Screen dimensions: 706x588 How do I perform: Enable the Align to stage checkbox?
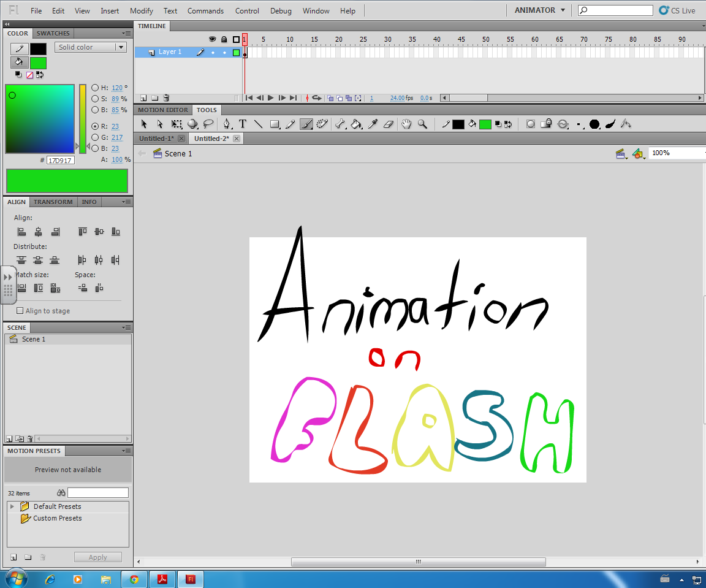click(20, 311)
